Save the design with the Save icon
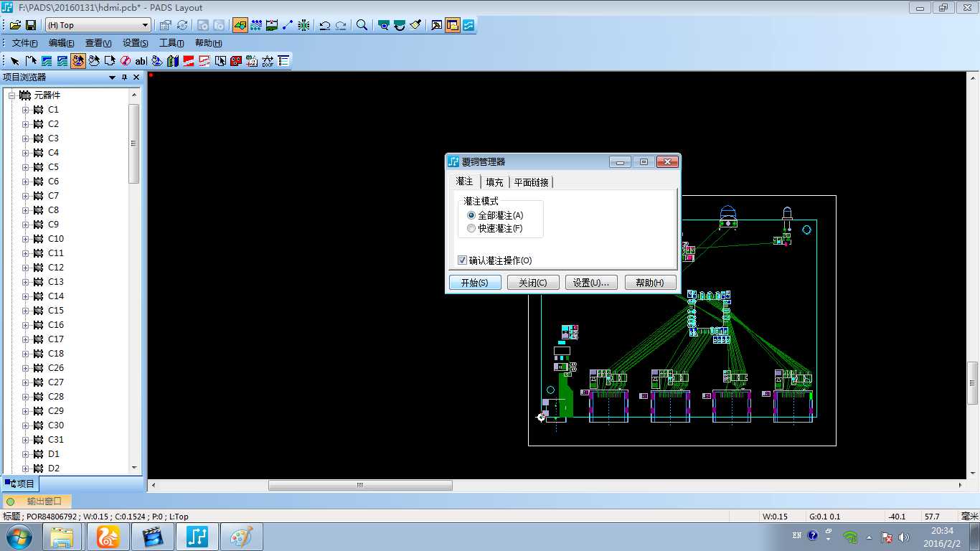Screen dimensions: 980x551 pyautogui.click(x=31, y=25)
